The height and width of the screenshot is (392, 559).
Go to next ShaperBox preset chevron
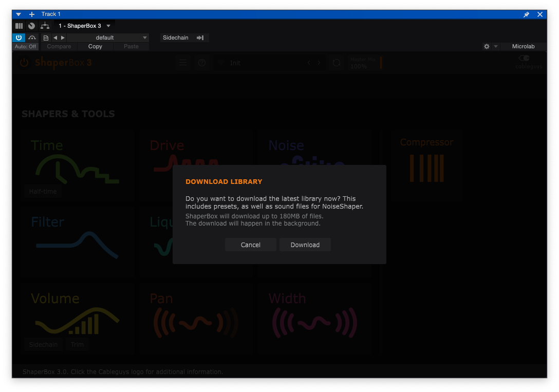point(319,63)
